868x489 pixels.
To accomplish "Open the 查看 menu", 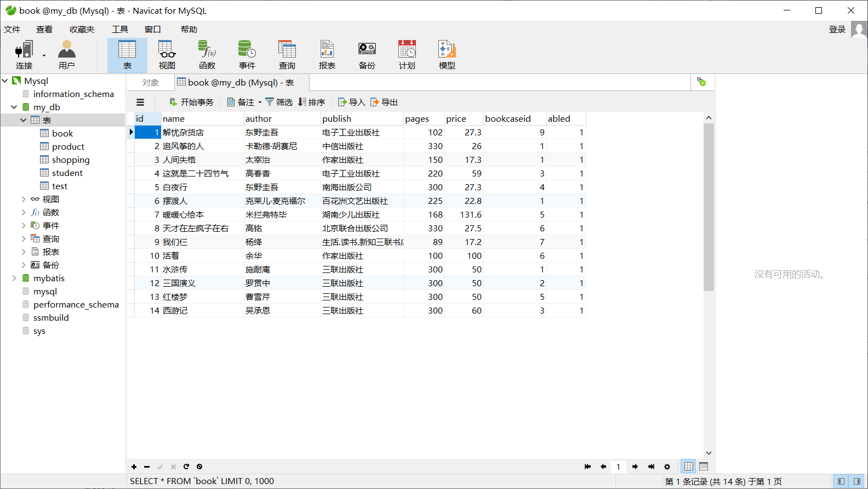I will (x=44, y=30).
